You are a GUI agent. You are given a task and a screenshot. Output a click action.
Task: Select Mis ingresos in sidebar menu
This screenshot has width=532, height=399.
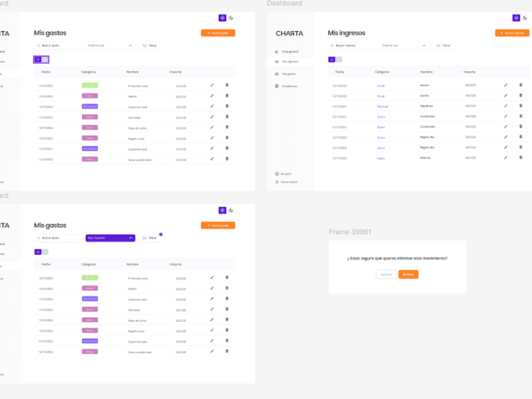point(291,62)
